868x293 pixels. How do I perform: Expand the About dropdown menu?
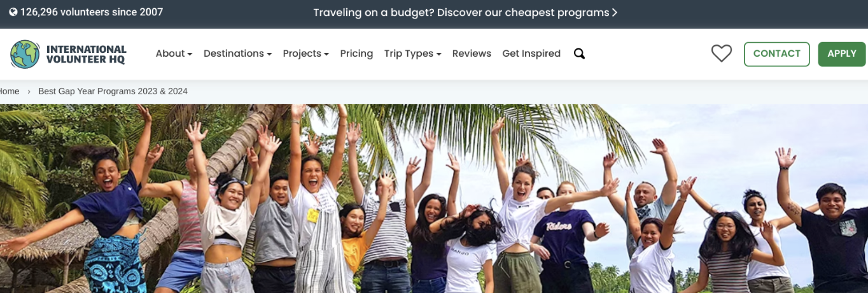click(x=174, y=54)
